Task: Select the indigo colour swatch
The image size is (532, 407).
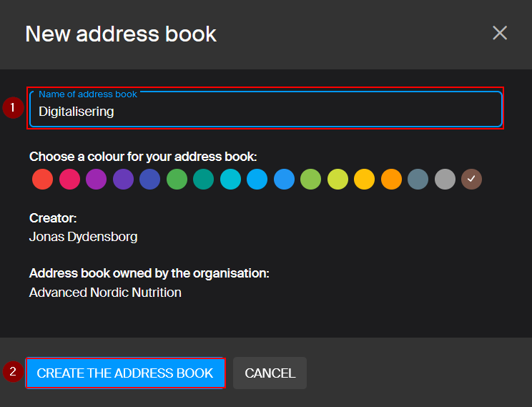Action: click(149, 180)
